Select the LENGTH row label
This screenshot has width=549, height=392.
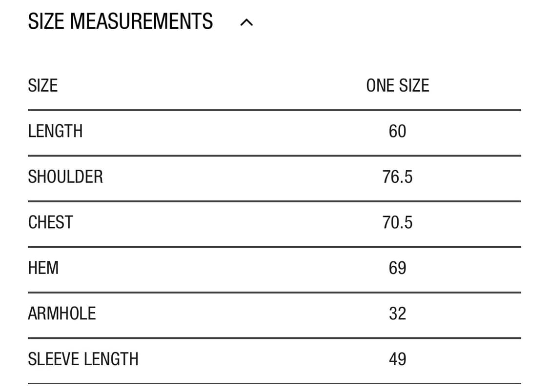point(55,131)
